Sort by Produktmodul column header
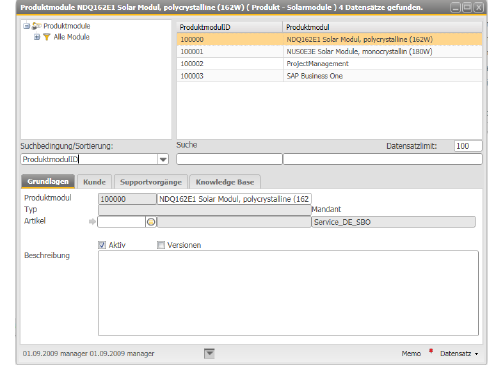Viewport: 504px width, 365px height. (x=382, y=27)
